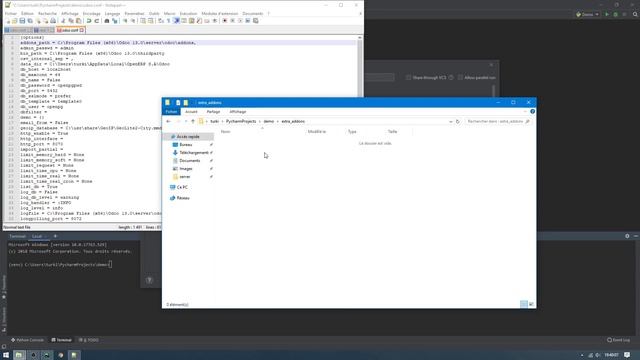The image size is (640, 360).
Task: Click the Cut scissors icon in Notepad++
Action: (x=63, y=21)
